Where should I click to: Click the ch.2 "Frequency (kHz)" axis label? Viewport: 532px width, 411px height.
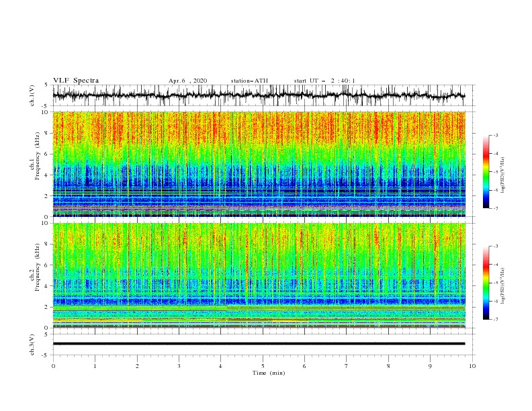click(38, 267)
